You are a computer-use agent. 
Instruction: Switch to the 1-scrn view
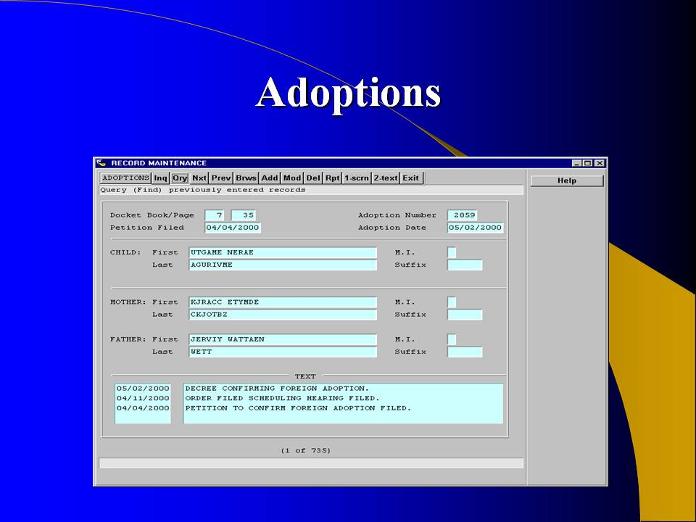356,178
